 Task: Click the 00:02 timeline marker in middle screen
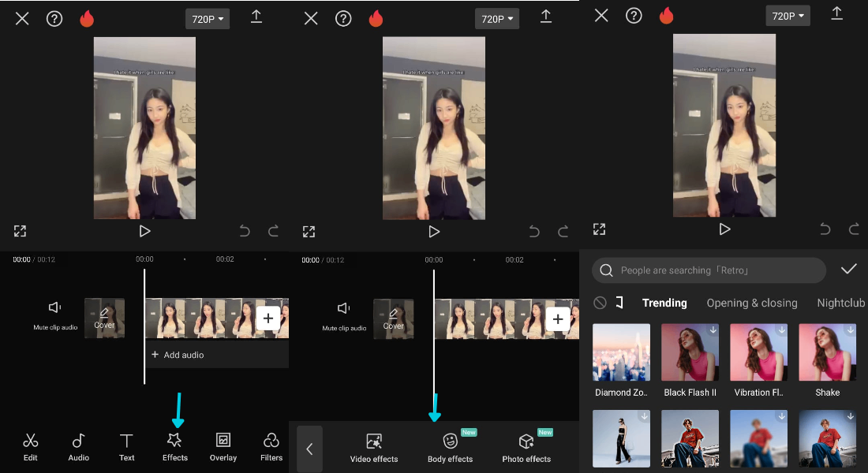pyautogui.click(x=514, y=259)
